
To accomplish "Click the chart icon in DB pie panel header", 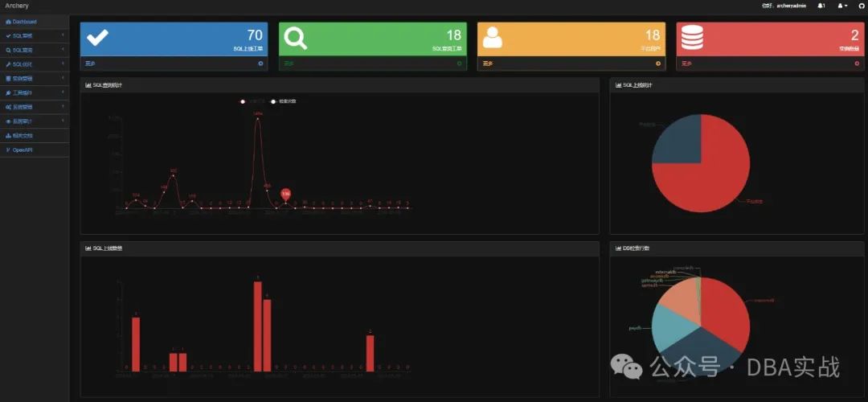I will pyautogui.click(x=618, y=248).
